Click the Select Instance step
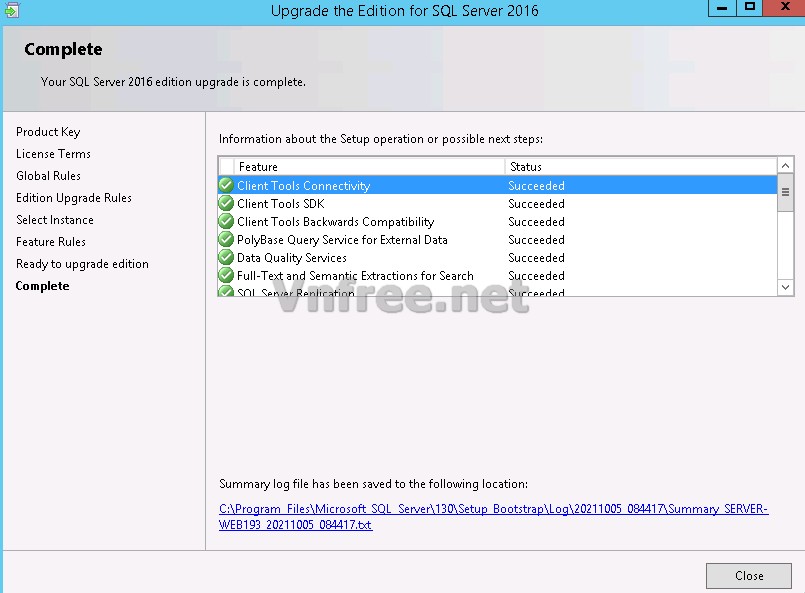The width and height of the screenshot is (805, 593). point(55,220)
